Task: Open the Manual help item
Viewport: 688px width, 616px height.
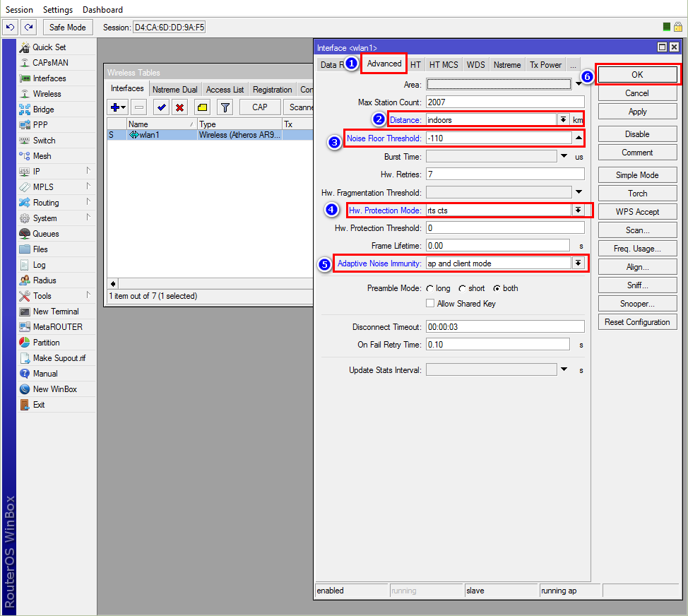Action: [45, 374]
